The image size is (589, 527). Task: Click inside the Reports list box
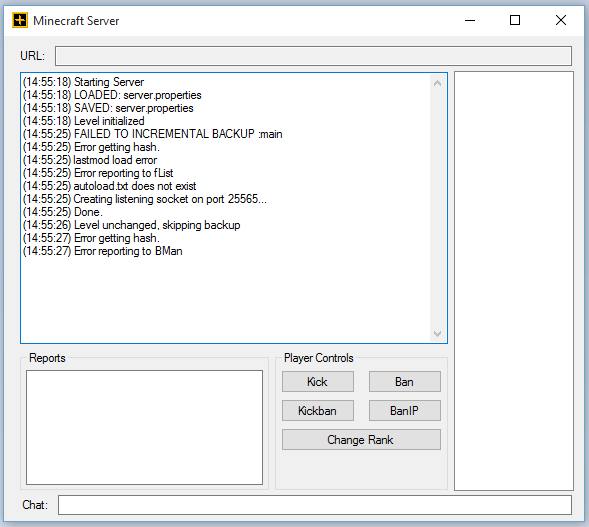click(x=144, y=427)
